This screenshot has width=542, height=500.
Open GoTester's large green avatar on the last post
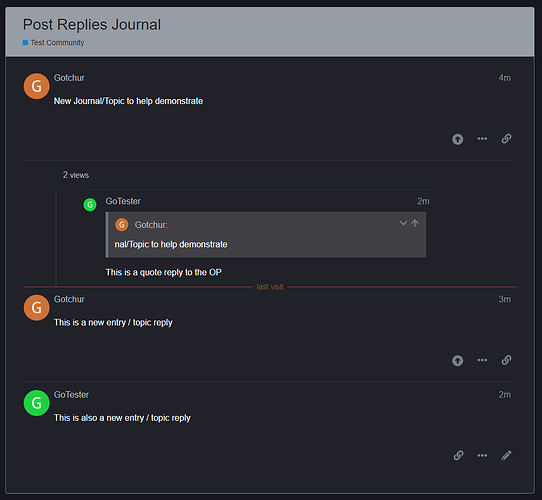(x=36, y=403)
